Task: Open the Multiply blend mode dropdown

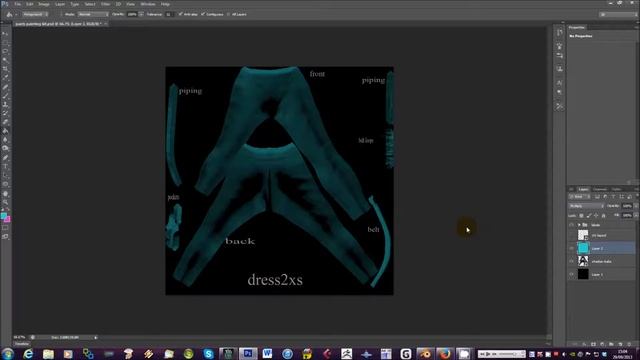Action: pos(586,206)
